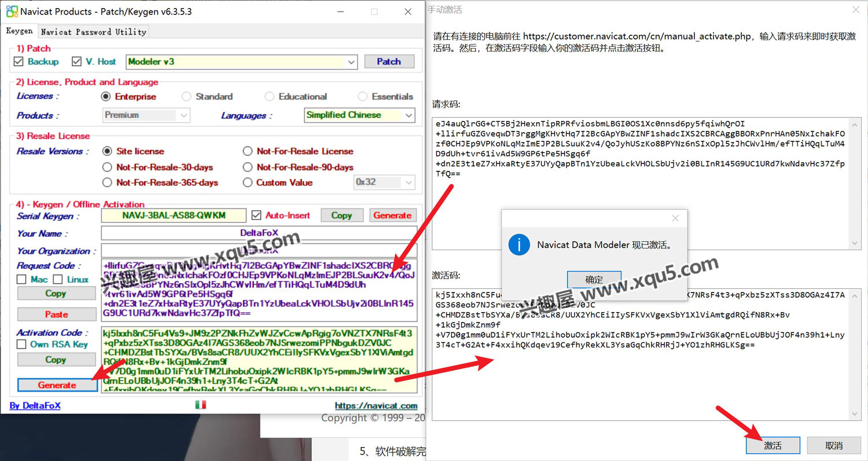Screen dimensions: 868x461
Task: Copy the request code
Action: coord(56,293)
